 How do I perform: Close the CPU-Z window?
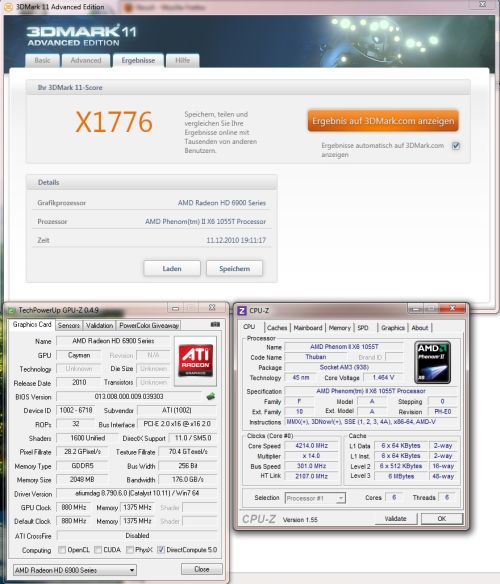pos(452,308)
